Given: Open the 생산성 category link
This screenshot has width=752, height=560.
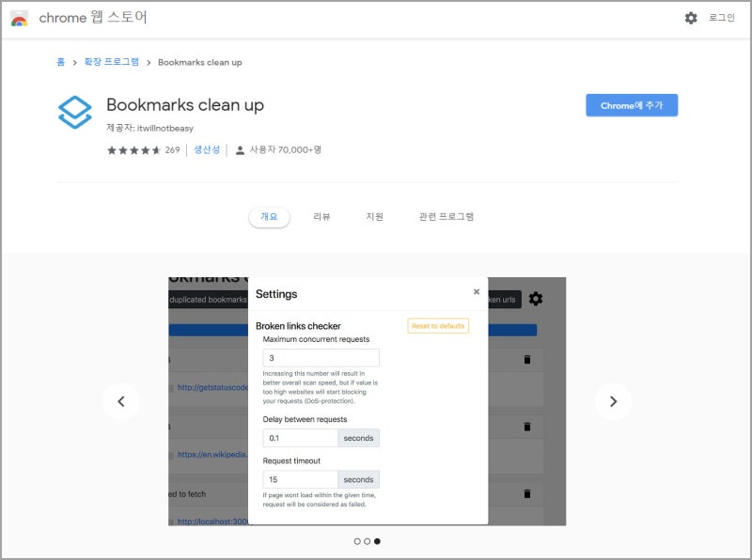Looking at the screenshot, I should click(207, 149).
